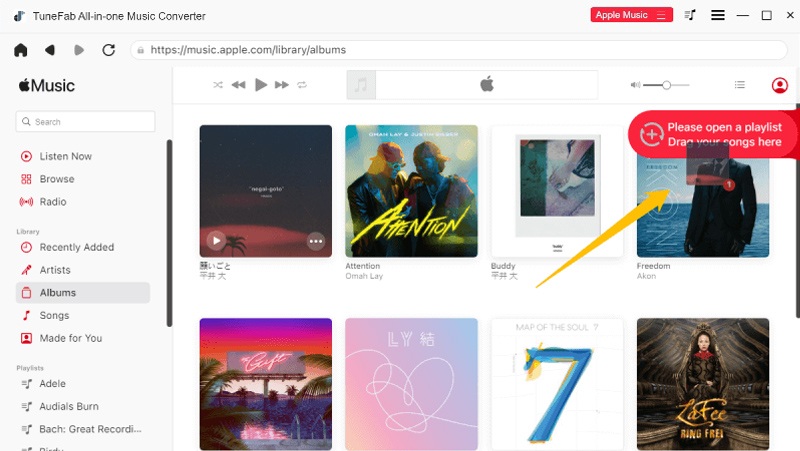Start playback with the play button
This screenshot has height=451, width=800.
(x=261, y=85)
